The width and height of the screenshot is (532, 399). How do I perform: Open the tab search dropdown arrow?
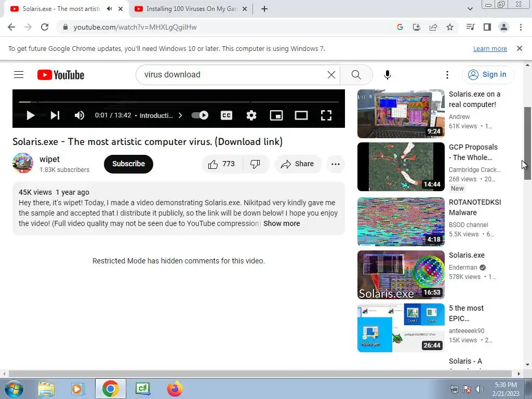470,9
